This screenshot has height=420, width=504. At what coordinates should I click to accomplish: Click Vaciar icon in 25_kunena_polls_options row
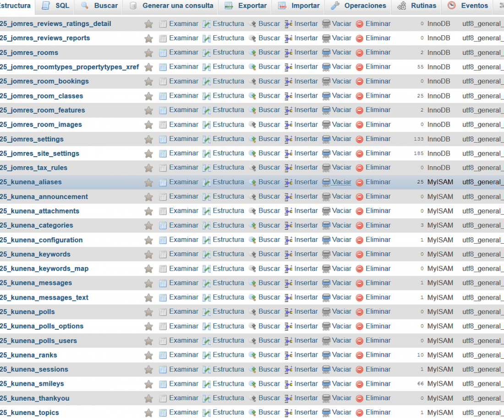tap(326, 327)
